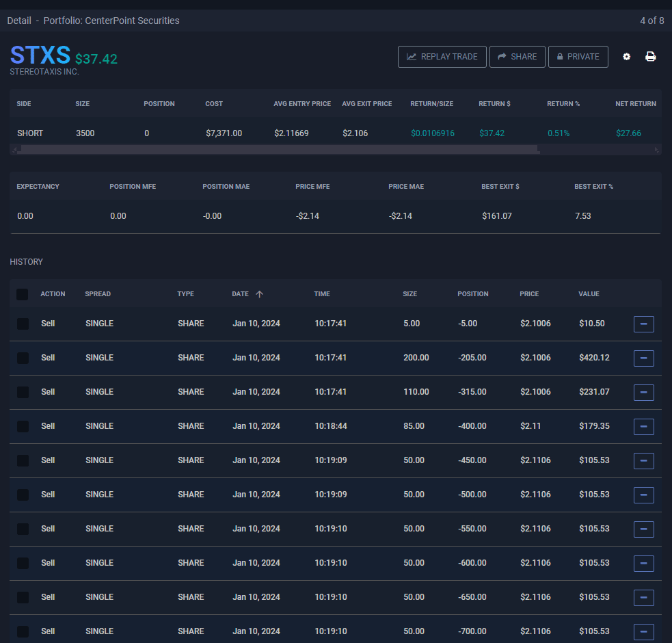
Task: Toggle the Private lock button
Action: click(578, 57)
